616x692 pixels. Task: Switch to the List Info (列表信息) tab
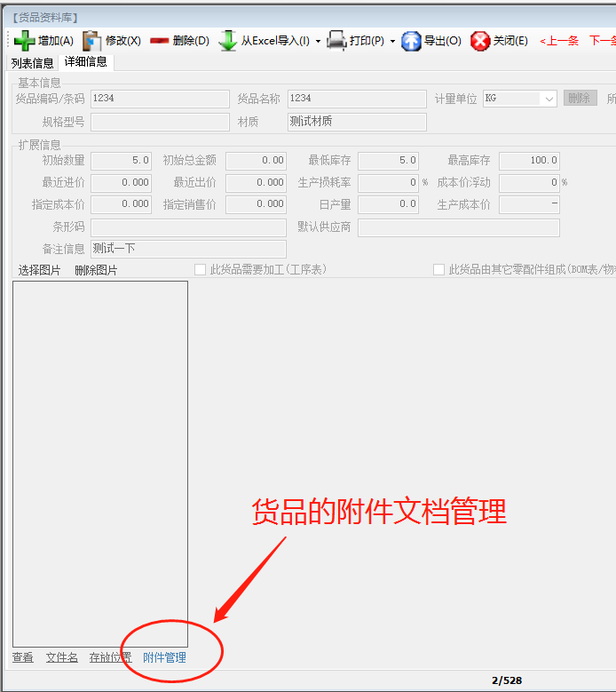[x=32, y=63]
